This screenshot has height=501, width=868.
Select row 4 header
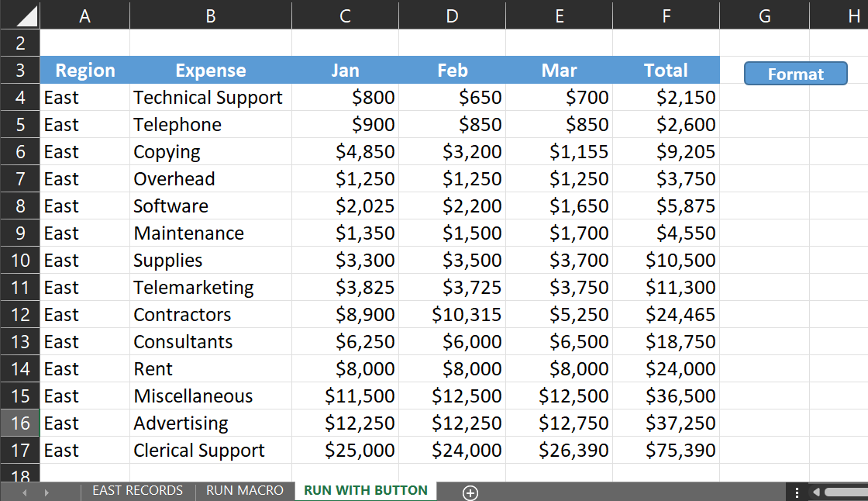point(20,98)
